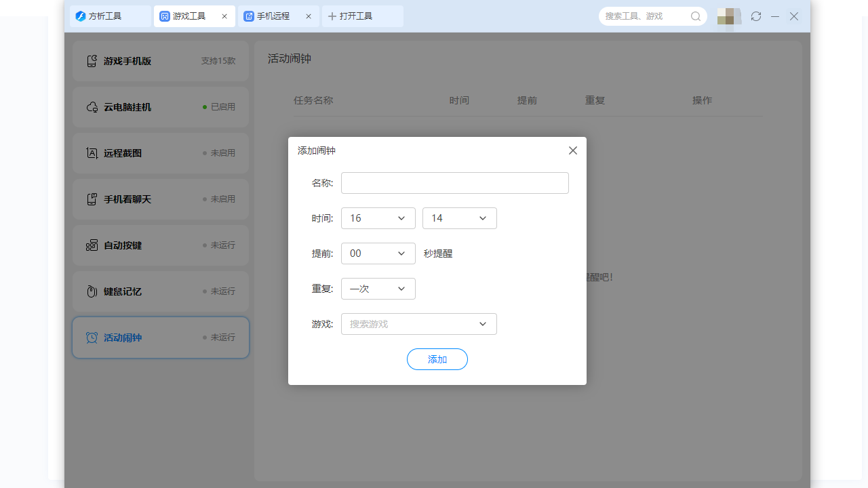The height and width of the screenshot is (488, 868).
Task: Open the hour dropdown showing 16
Action: coord(378,218)
